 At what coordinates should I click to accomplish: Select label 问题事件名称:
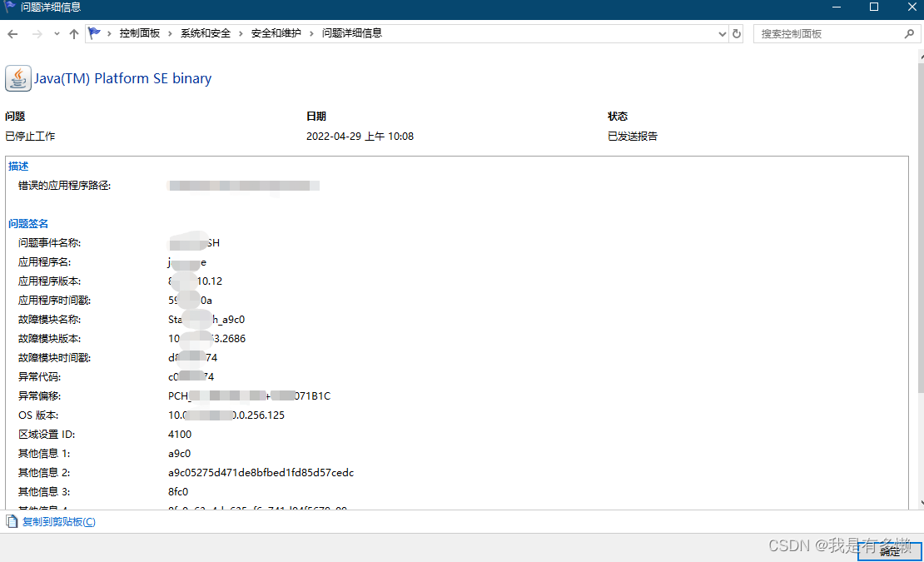(x=49, y=243)
